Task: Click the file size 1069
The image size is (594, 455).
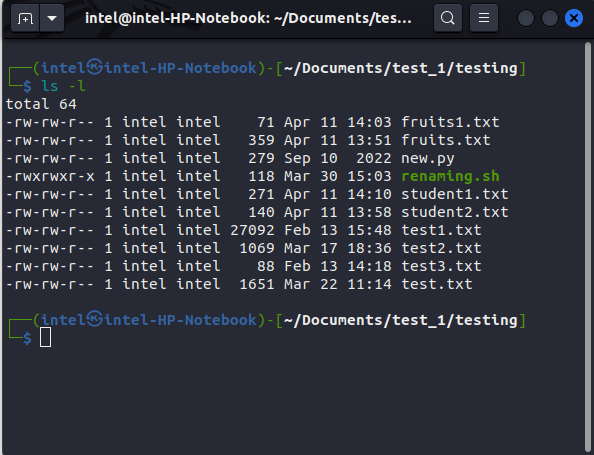Action: pos(257,248)
